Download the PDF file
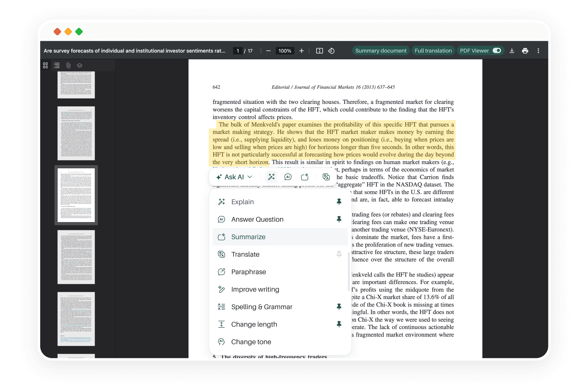This screenshot has height=390, width=588. coord(512,51)
